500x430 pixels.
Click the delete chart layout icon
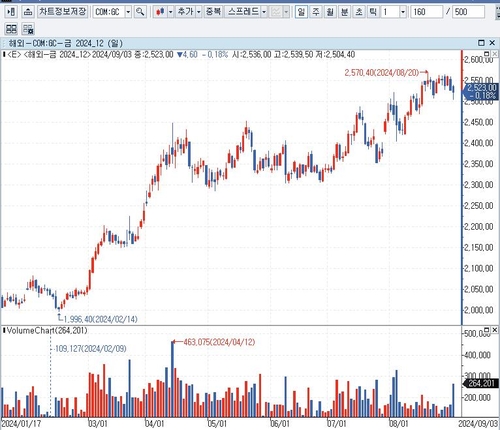28,29
